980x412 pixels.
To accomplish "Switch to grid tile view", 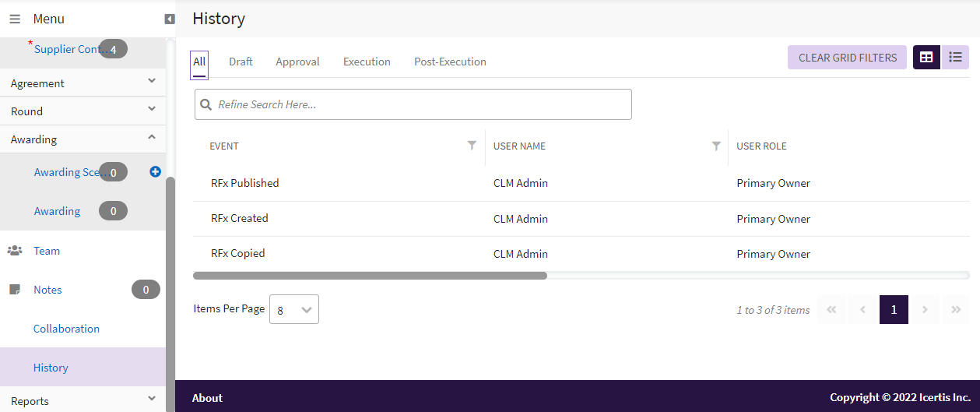I will pos(926,57).
